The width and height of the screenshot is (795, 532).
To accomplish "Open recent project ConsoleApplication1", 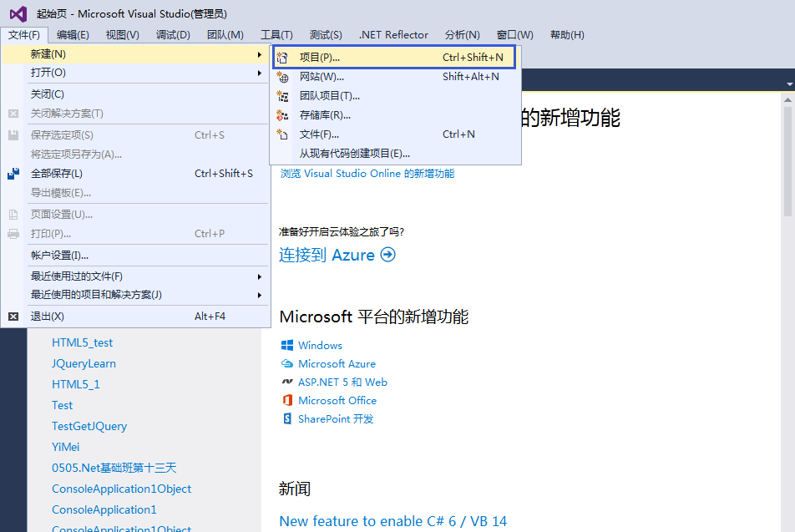I will (104, 509).
